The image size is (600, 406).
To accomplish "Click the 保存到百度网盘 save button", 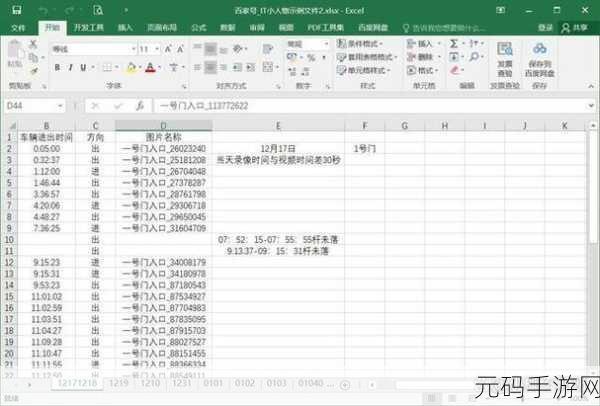I will (x=540, y=59).
